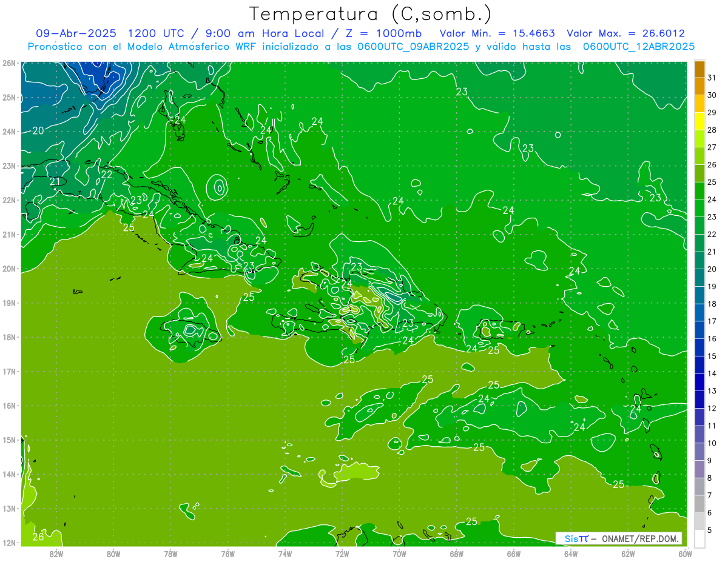The height and width of the screenshot is (562, 728).
Task: Click the '15N' latitude axis label
Action: pos(8,440)
